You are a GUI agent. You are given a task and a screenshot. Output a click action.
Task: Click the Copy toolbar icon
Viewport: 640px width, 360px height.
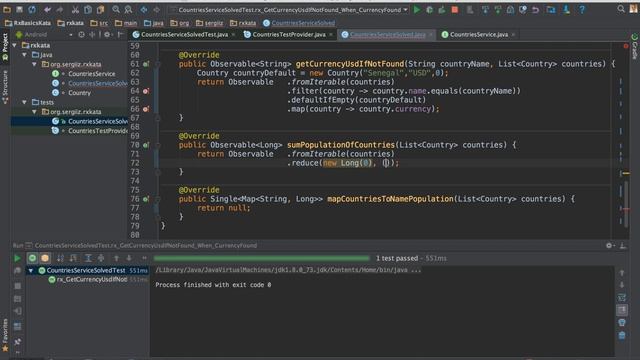point(88,9)
